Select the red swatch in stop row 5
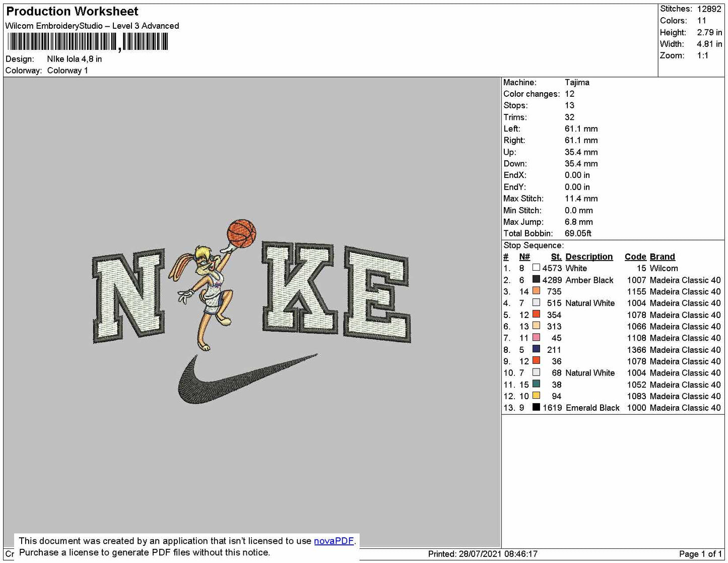 pyautogui.click(x=536, y=315)
